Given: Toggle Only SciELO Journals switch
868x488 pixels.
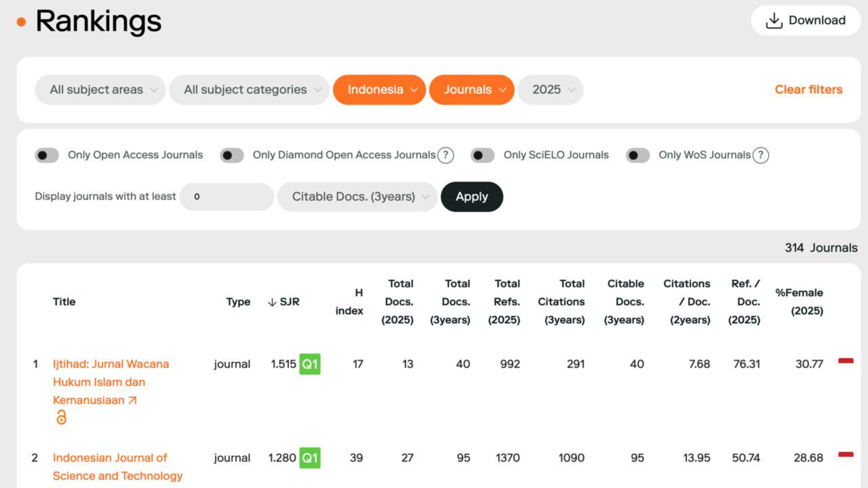Looking at the screenshot, I should [x=482, y=155].
